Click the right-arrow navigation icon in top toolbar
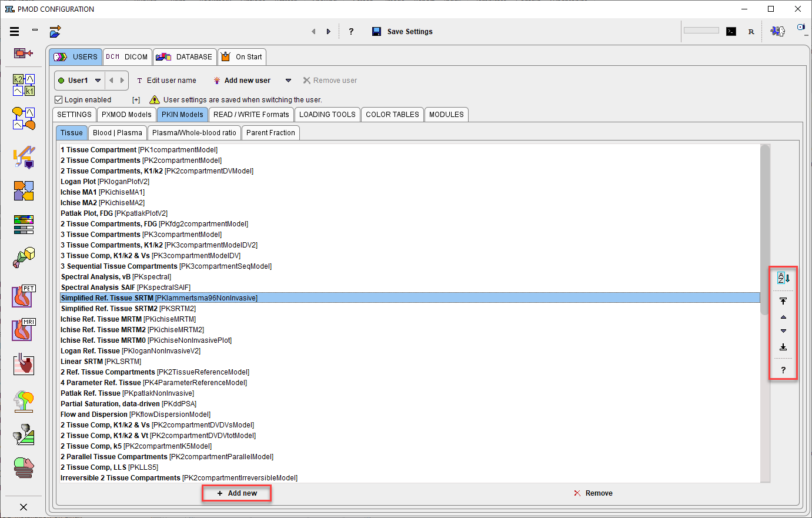This screenshot has width=812, height=518. pyautogui.click(x=328, y=32)
